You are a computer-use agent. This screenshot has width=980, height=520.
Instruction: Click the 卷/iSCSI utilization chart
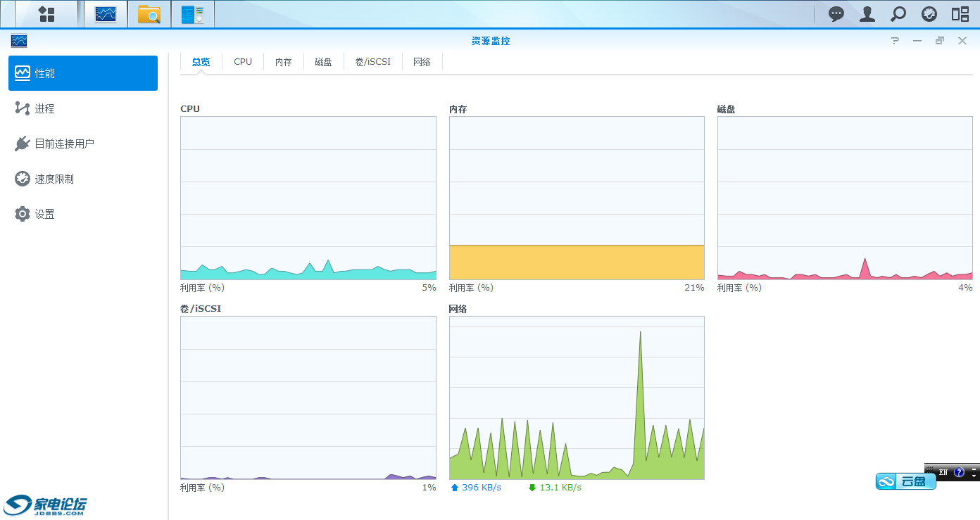click(308, 398)
